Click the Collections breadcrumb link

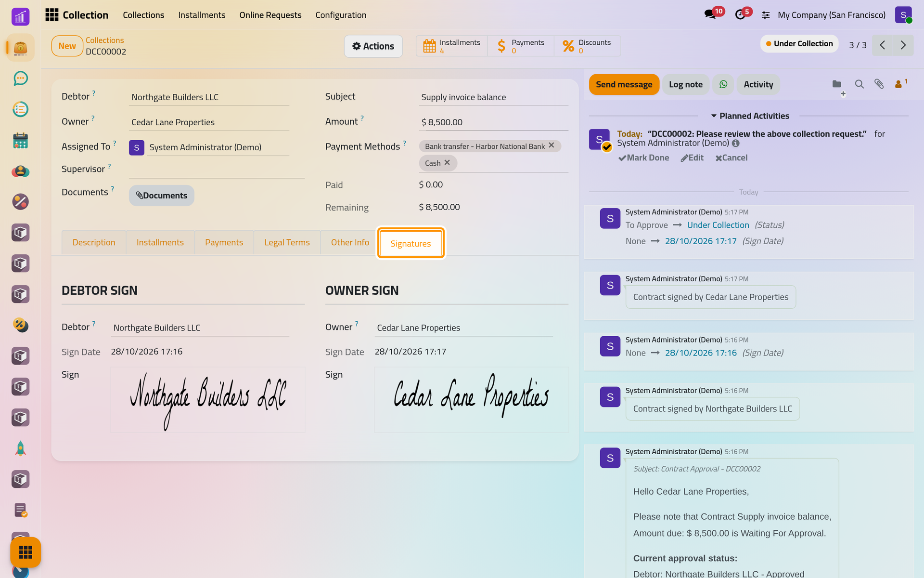pos(104,40)
